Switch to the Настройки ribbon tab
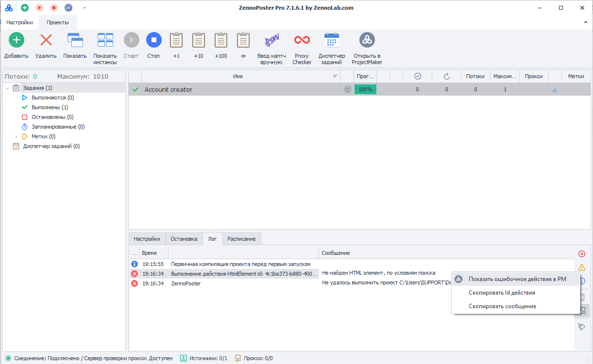The height and width of the screenshot is (364, 593). coord(19,22)
